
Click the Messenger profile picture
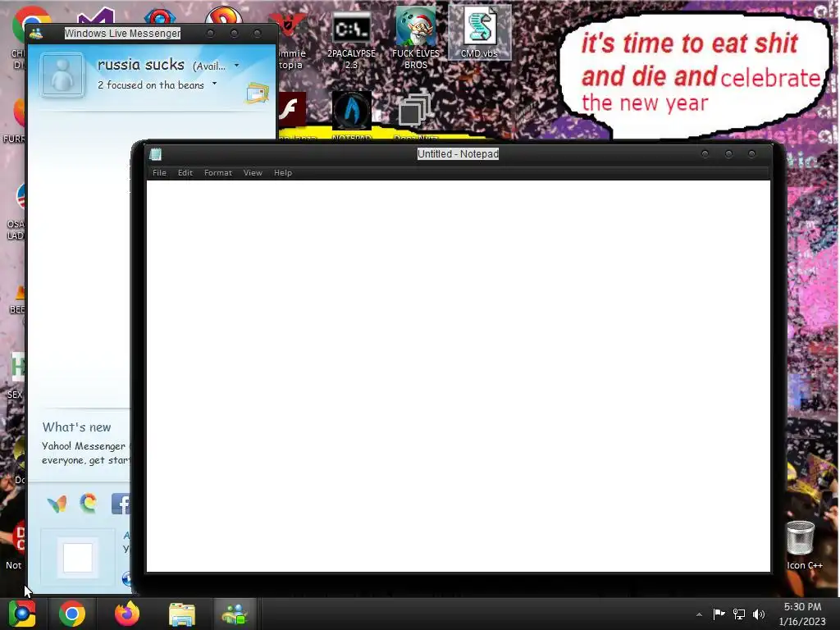(62, 75)
